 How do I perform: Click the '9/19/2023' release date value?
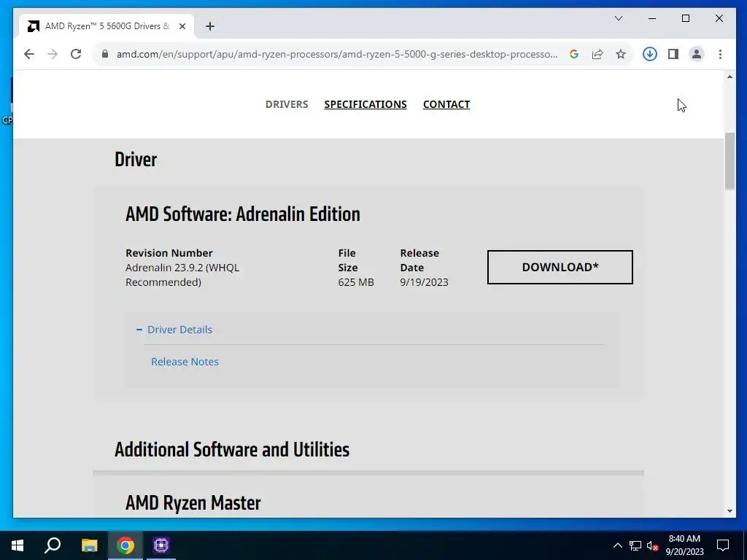pos(424,282)
